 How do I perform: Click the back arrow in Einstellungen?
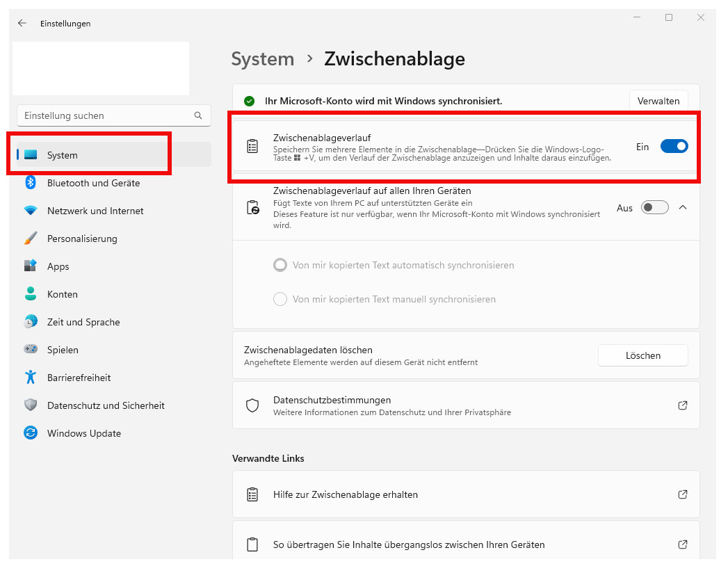tap(22, 23)
